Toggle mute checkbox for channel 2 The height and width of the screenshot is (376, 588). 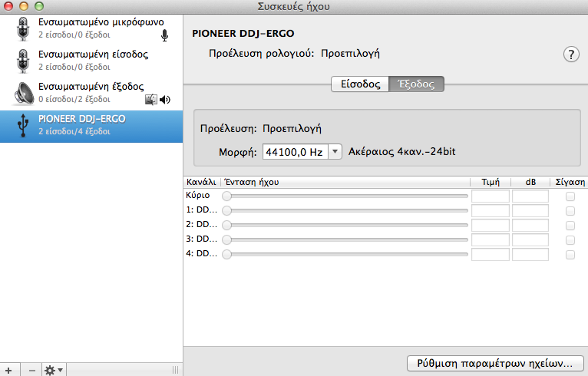[x=570, y=226]
